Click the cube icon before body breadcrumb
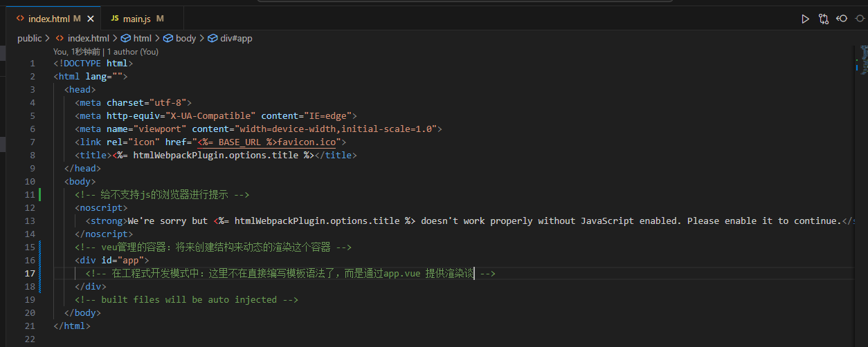 point(168,38)
